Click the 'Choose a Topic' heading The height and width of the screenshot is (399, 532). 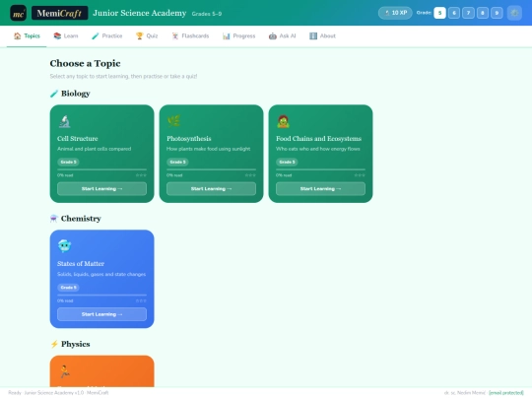pyautogui.click(x=85, y=63)
